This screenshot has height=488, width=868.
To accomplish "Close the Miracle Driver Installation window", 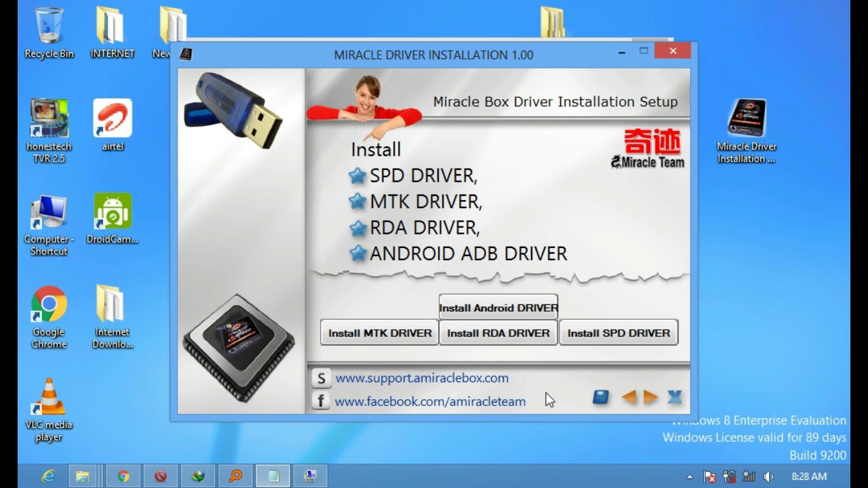I will [x=673, y=51].
